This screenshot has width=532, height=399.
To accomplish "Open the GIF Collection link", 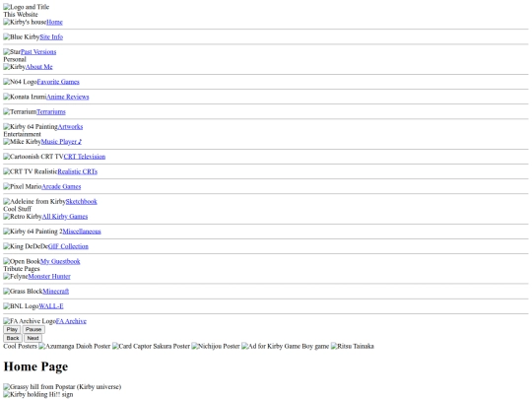I will tap(68, 246).
